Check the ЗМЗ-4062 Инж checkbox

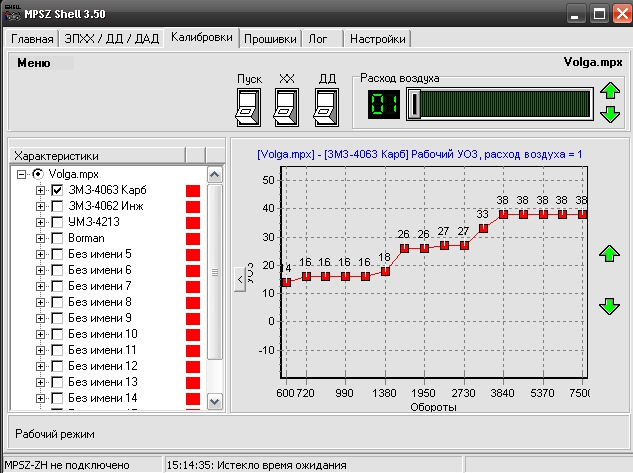[57, 206]
